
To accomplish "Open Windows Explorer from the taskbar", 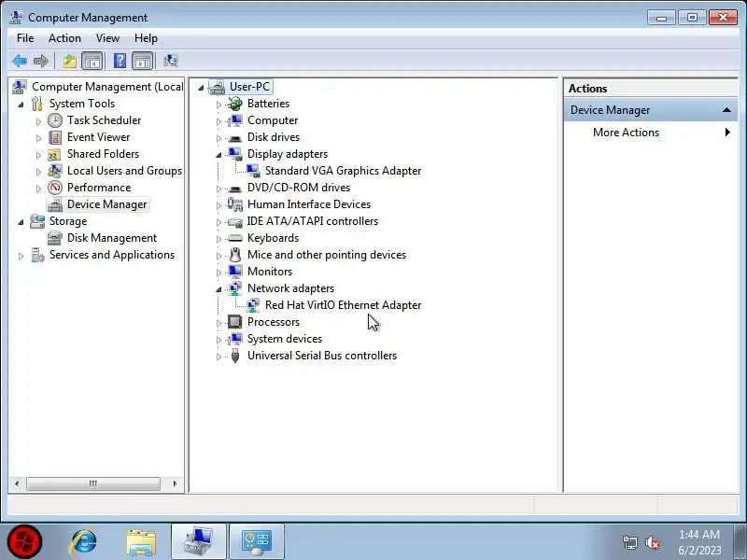I will click(x=141, y=541).
